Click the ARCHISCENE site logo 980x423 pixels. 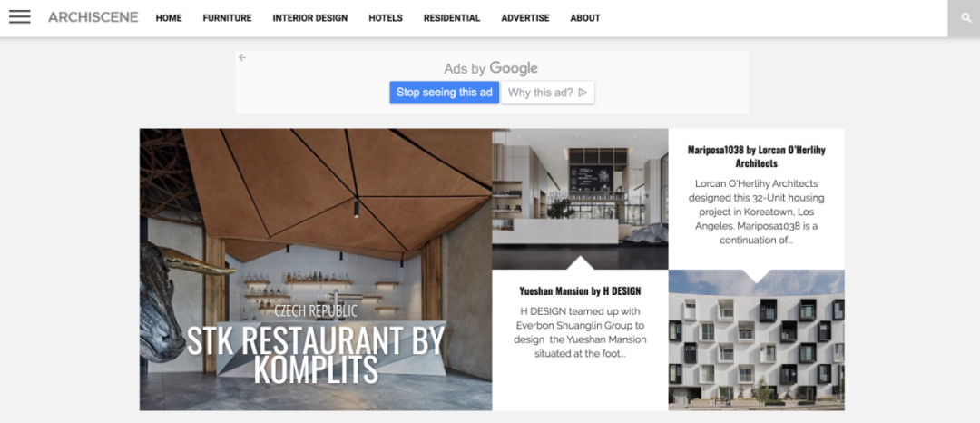pyautogui.click(x=93, y=17)
